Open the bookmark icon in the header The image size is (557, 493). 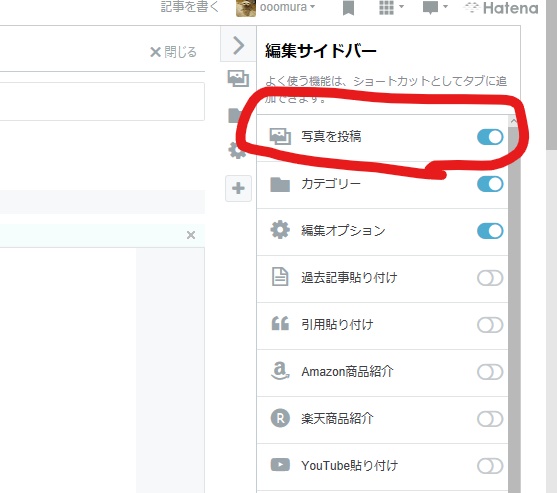click(348, 8)
